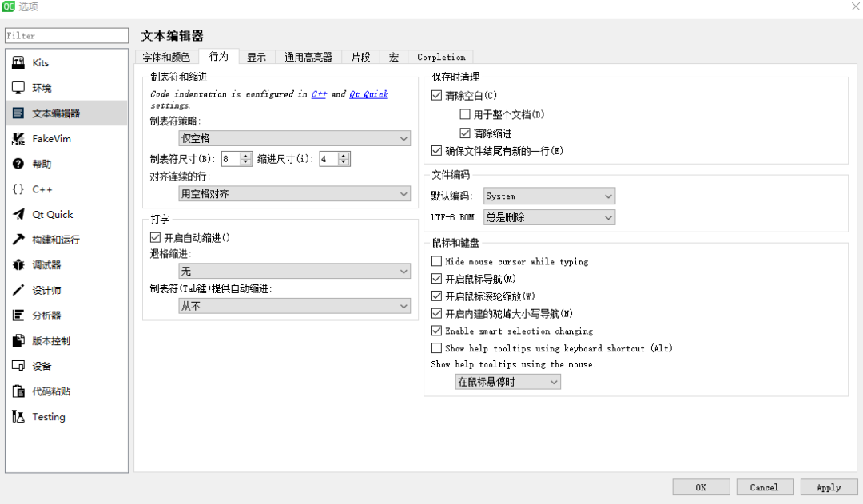Uncheck 清除空白(C) under 保存时清理
Viewport: 863px width, 504px height.
(436, 95)
